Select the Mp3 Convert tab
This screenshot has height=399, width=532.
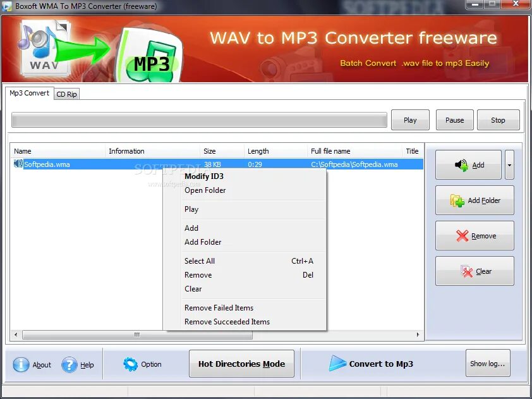[29, 93]
